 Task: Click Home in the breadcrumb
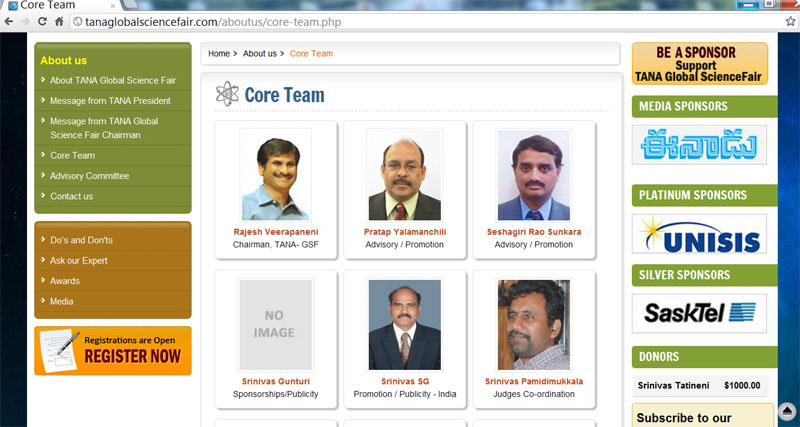tap(218, 53)
